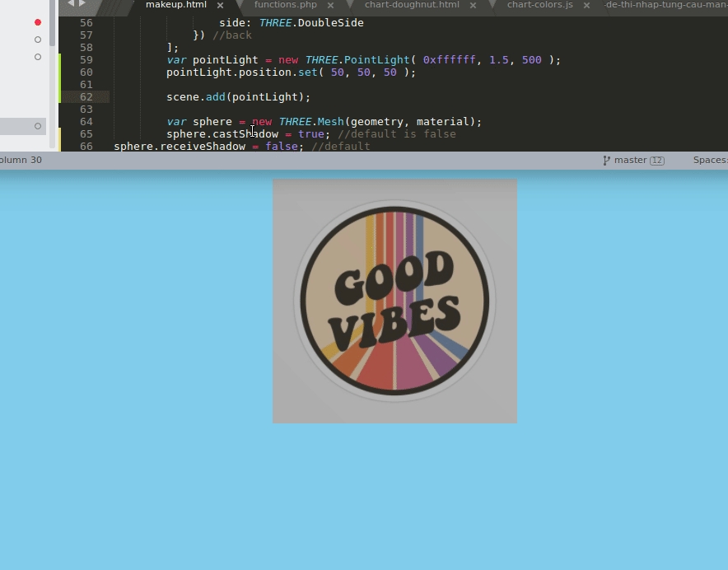This screenshot has width=728, height=570.
Task: Click line number 62 in the gutter
Action: pos(86,97)
